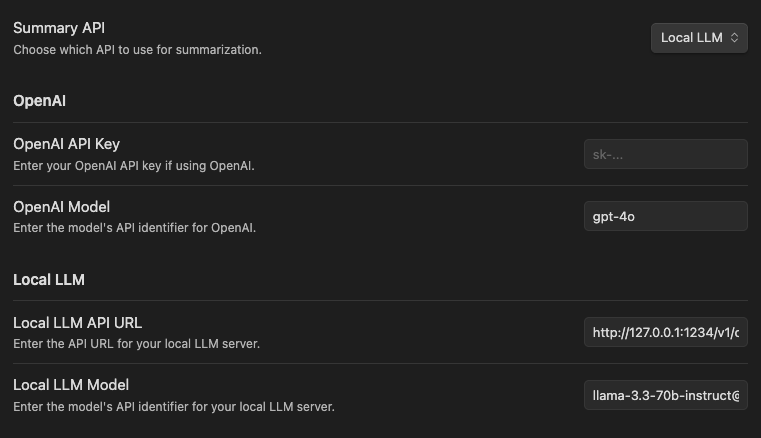The height and width of the screenshot is (438, 761).
Task: Click the "Local LLM API URL" setting label
Action: coord(77,323)
